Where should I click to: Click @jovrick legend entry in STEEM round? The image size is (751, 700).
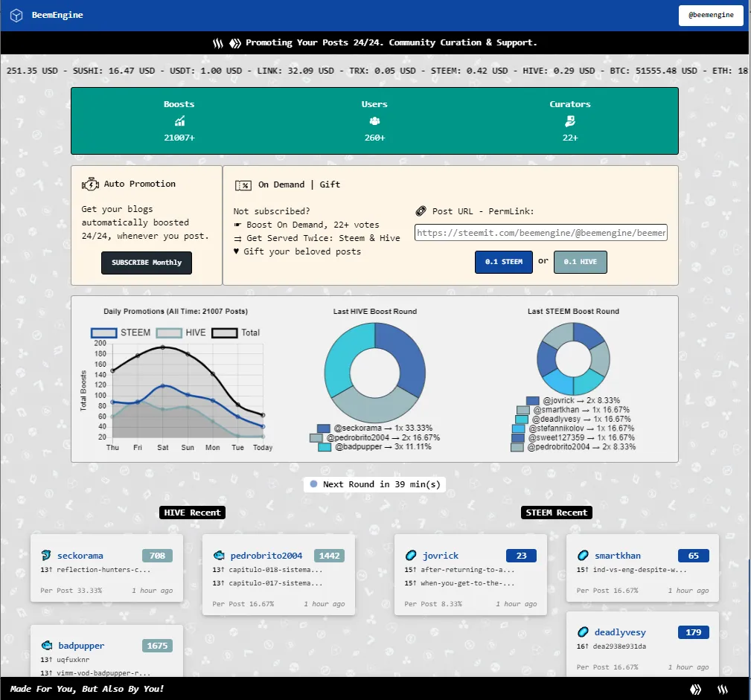pyautogui.click(x=573, y=400)
